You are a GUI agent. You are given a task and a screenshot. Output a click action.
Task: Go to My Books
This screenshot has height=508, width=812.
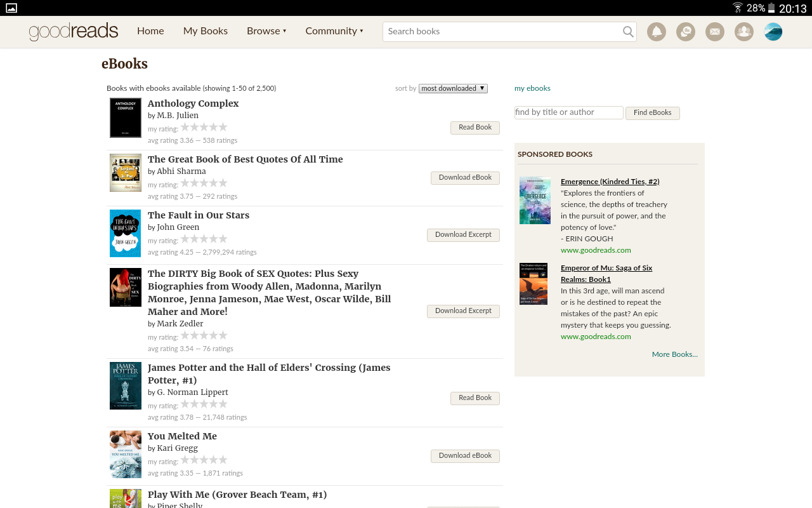tap(206, 31)
